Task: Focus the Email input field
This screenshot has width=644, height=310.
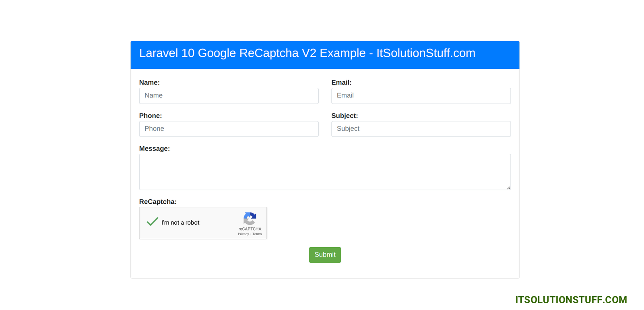Action: pyautogui.click(x=421, y=96)
